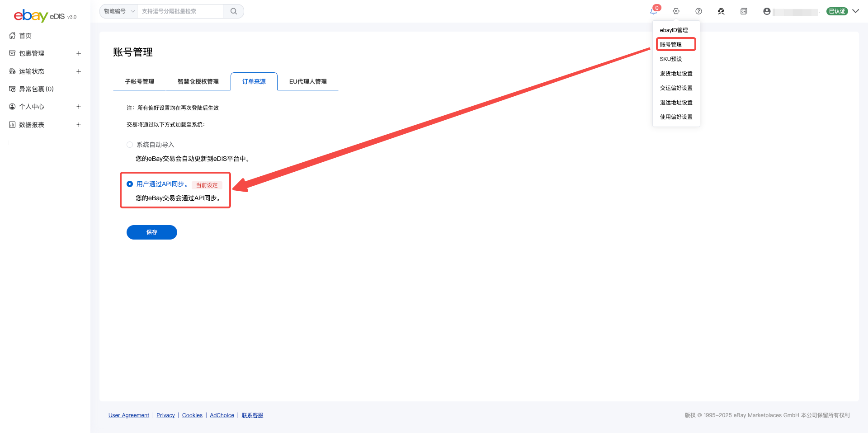Screen dimensions: 868x433
Task: Click the 异常包裹 icon
Action: (x=12, y=89)
